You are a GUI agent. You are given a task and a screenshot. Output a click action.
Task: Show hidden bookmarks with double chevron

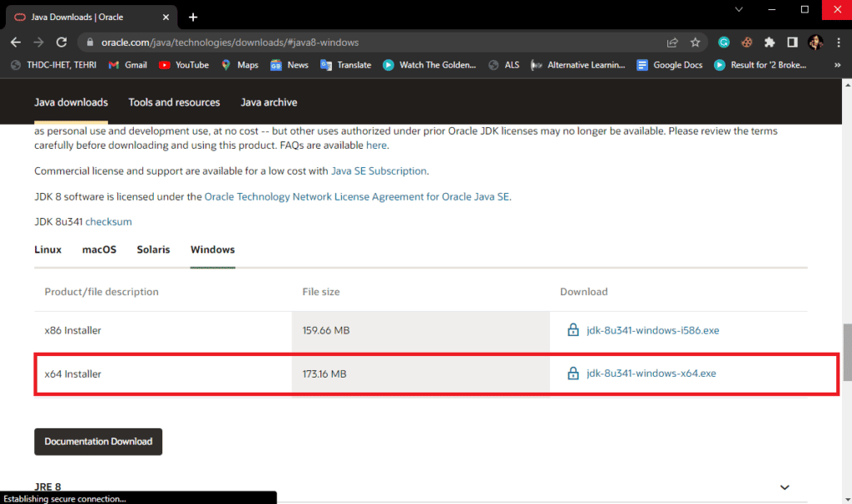(838, 65)
